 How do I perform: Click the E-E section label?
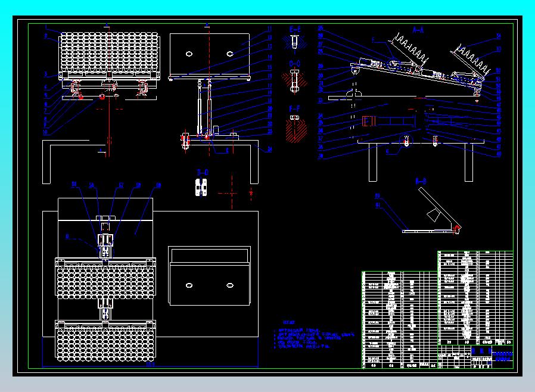295,30
